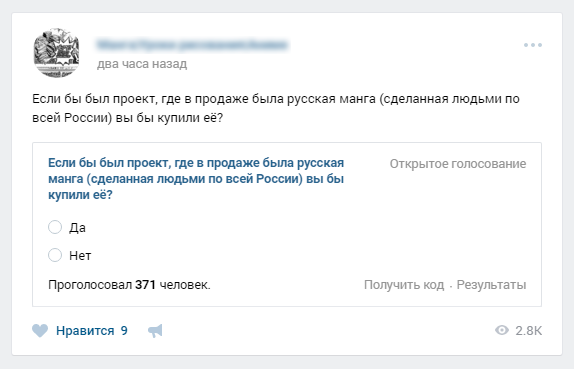
Task: Select the "Нет" radio button
Action: (55, 255)
